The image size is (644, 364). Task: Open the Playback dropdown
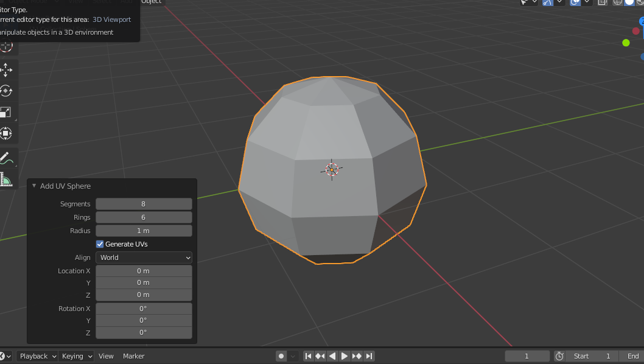tap(37, 356)
